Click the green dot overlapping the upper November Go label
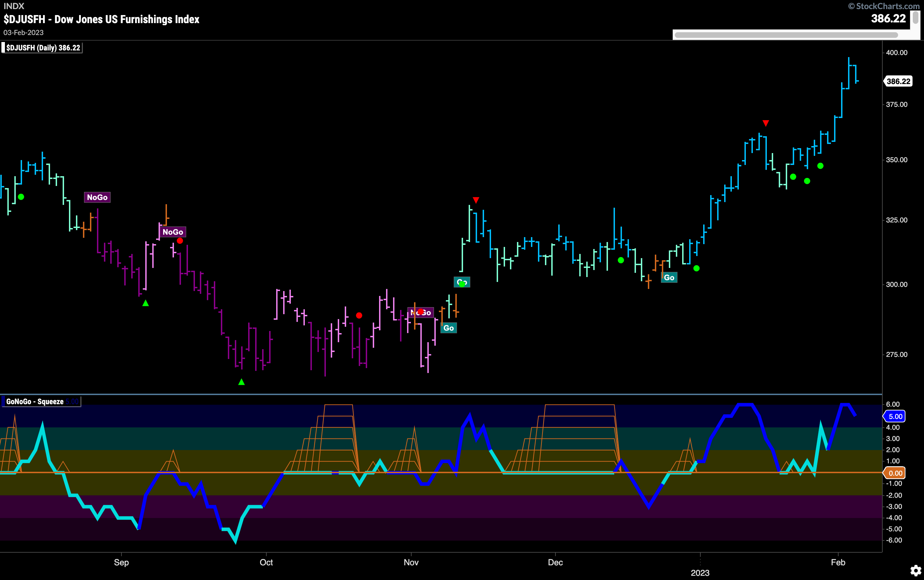924x580 pixels. click(462, 284)
